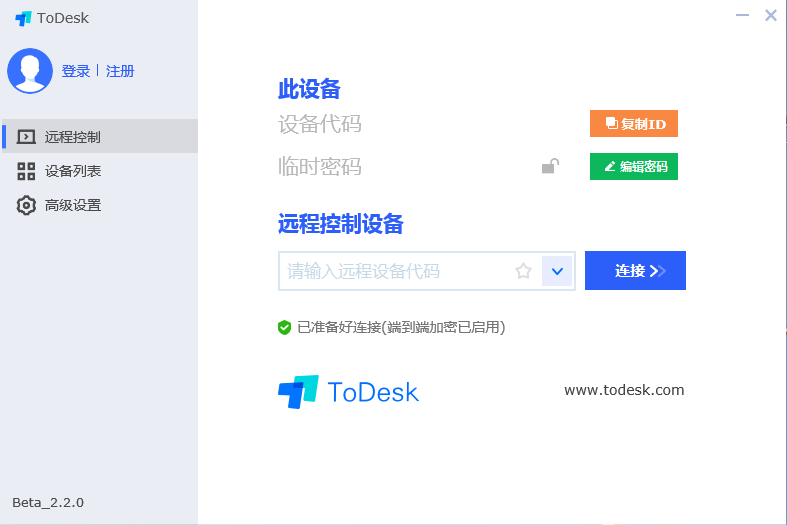Image resolution: width=787 pixels, height=525 pixels.
Task: Click the 临时密码 temporary password label
Action: pyautogui.click(x=320, y=166)
